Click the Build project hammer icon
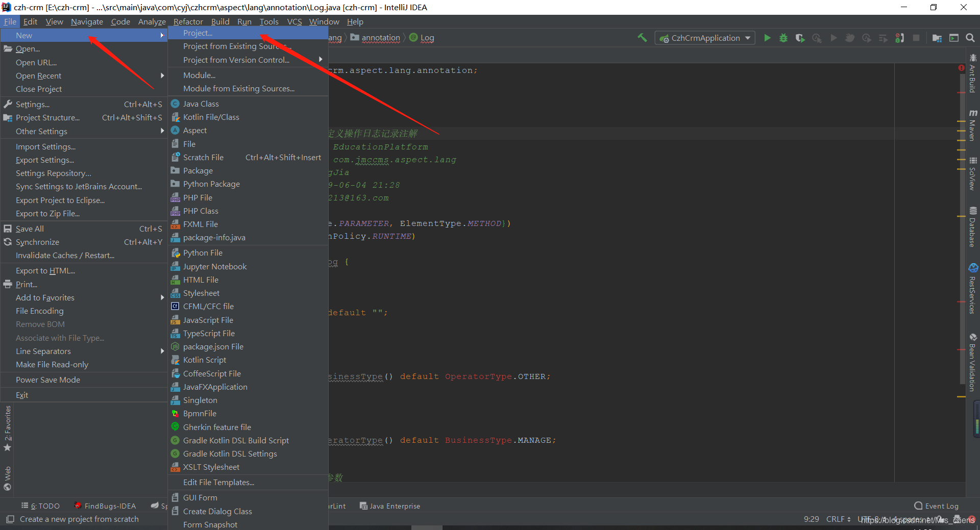 (642, 38)
